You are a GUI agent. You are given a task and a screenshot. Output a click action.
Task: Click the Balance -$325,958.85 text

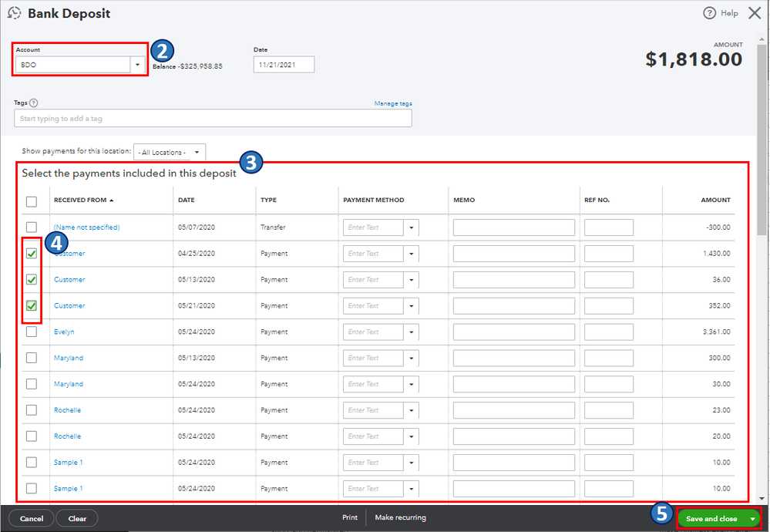(187, 66)
